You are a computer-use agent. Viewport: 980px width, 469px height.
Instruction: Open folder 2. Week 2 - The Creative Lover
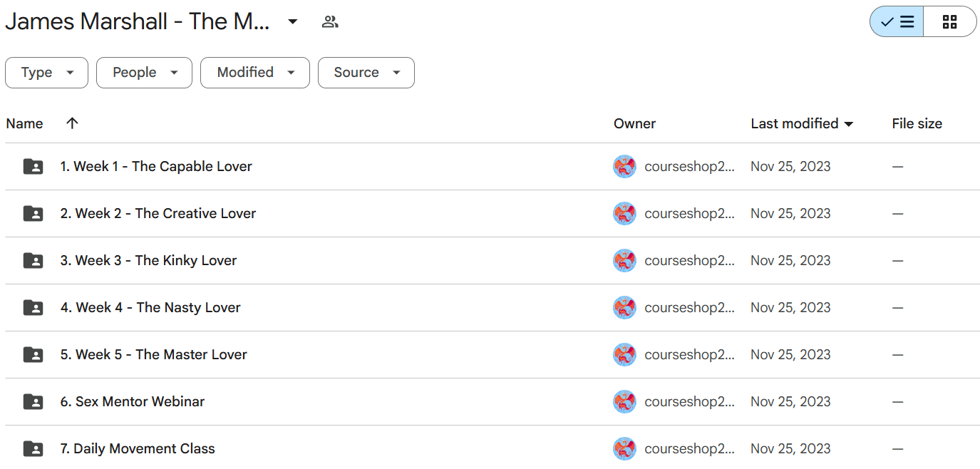pos(158,214)
